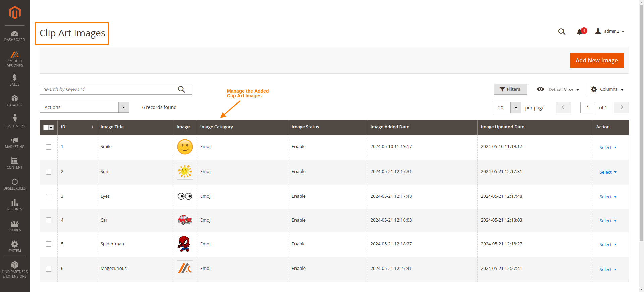Open the Eyes image thumbnail
Screen dimensions: 644x292
tap(185, 196)
